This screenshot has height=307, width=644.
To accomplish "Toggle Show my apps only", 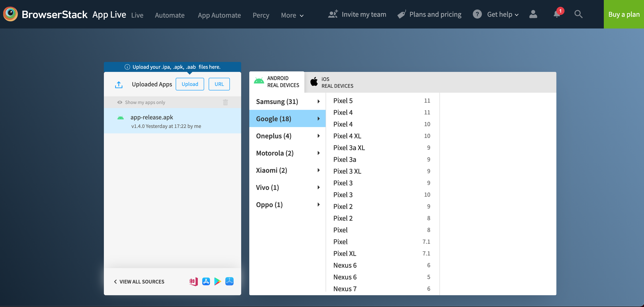I will (141, 102).
